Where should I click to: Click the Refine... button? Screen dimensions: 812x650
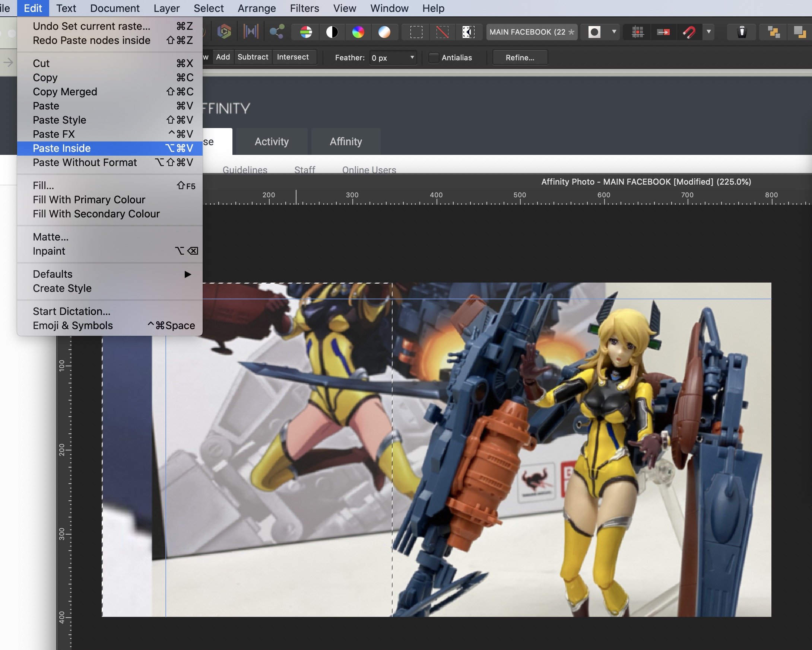[x=520, y=58]
